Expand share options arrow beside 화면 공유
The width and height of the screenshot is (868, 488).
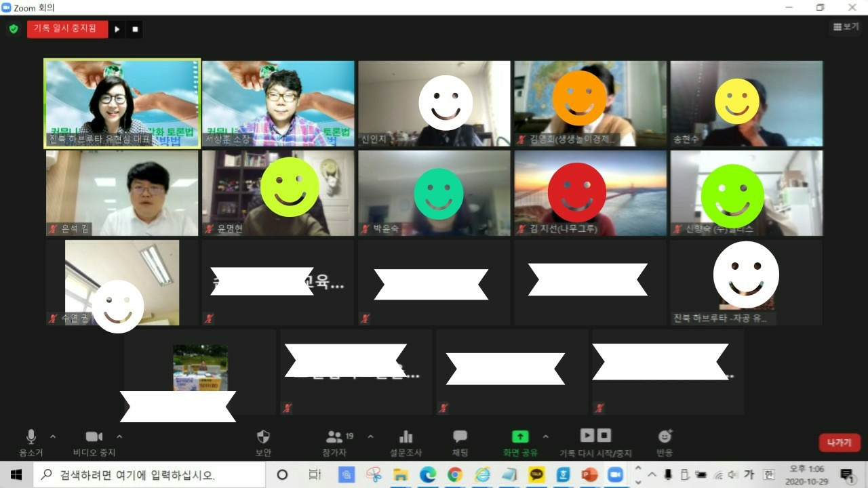tap(545, 436)
